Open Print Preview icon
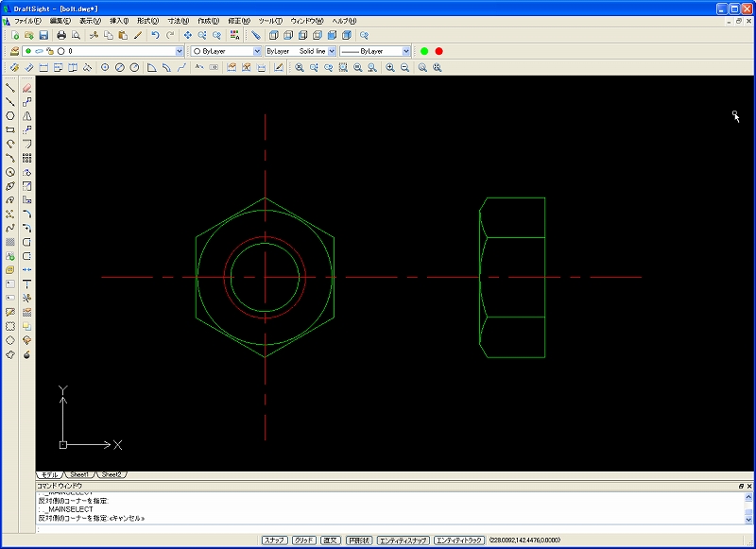This screenshot has width=756, height=549. [x=76, y=35]
